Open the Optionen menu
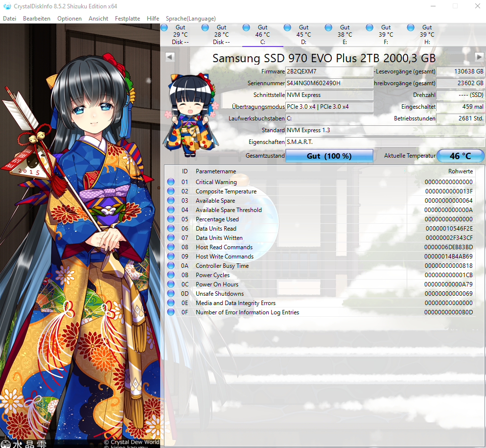486x448 pixels. (x=69, y=18)
